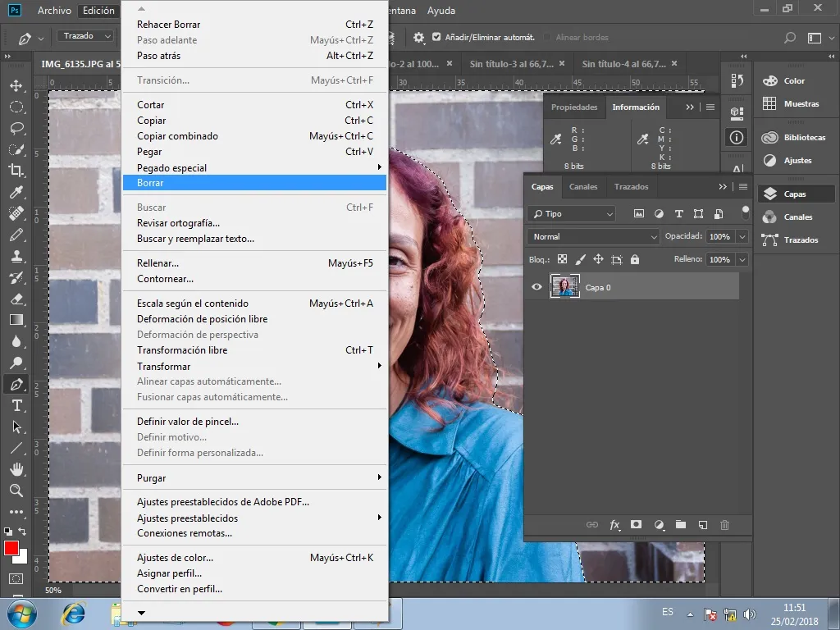Select the Hand tool

click(x=16, y=469)
